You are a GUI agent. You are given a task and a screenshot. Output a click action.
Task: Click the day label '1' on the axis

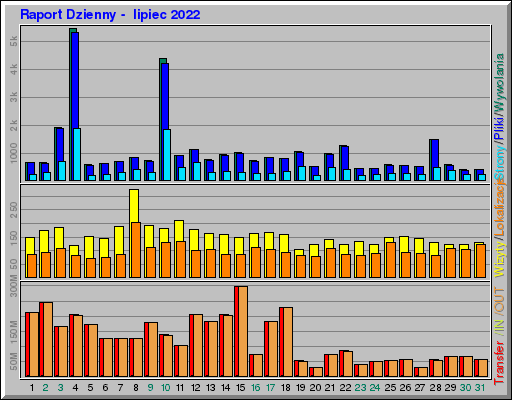click(x=32, y=388)
